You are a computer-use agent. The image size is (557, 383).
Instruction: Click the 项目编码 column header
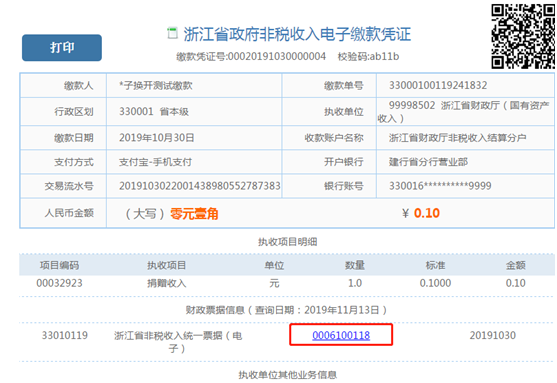click(x=59, y=265)
